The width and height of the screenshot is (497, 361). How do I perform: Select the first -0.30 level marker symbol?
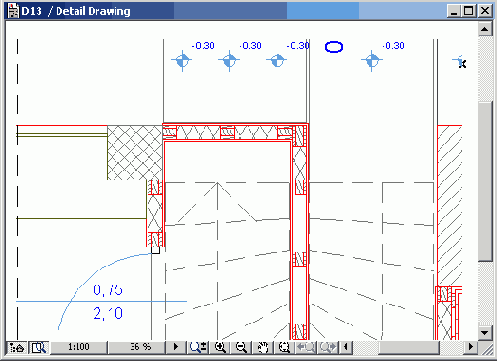[182, 61]
